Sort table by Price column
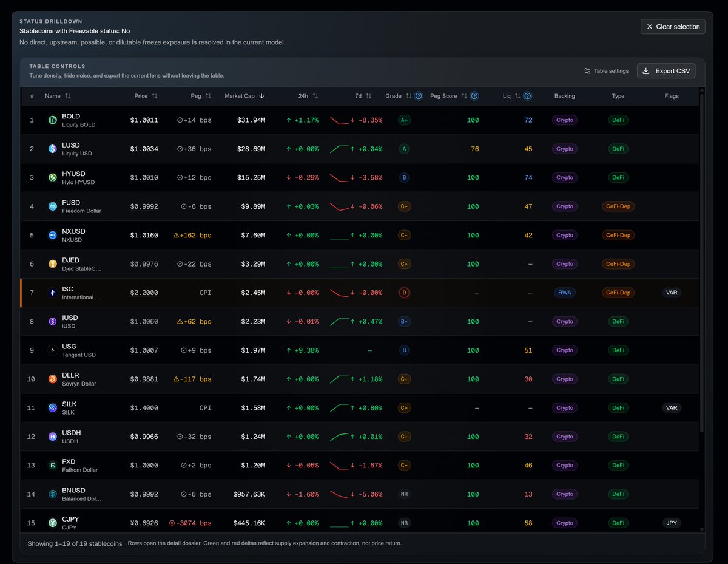The height and width of the screenshot is (564, 728). (x=146, y=96)
